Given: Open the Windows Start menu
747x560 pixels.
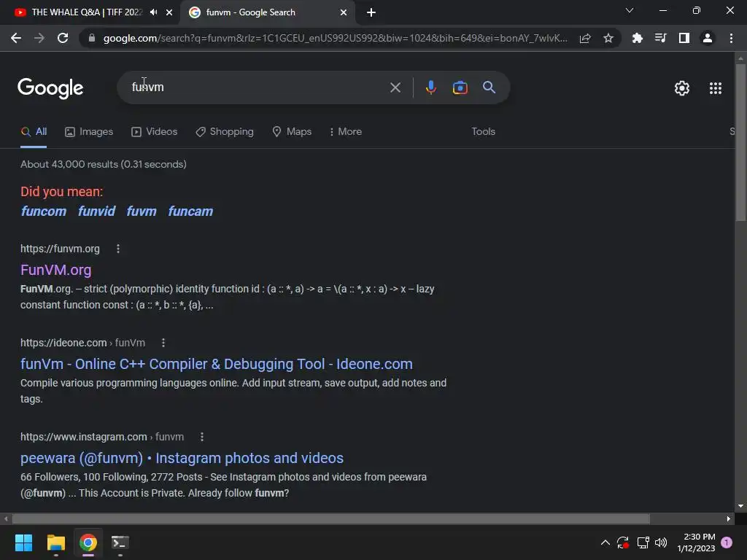Looking at the screenshot, I should coord(23,542).
